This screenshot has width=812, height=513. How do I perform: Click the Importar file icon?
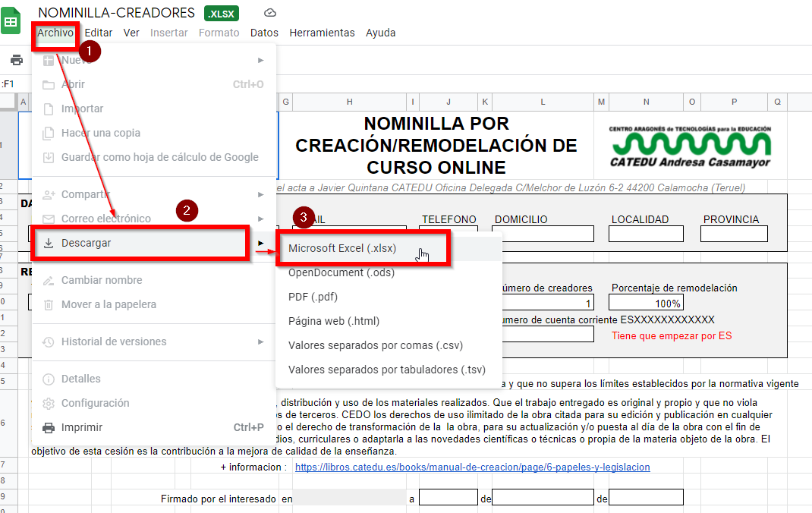[48, 109]
